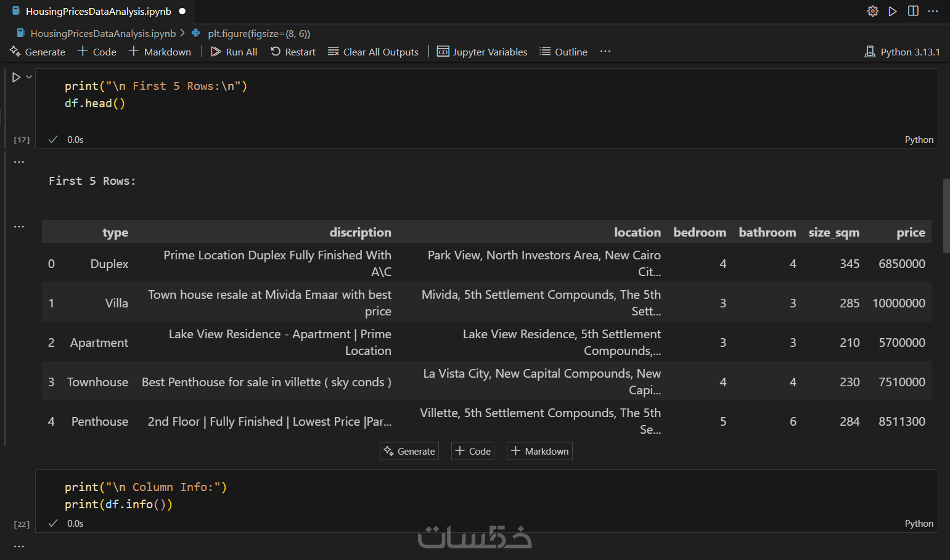Open notebook settings gear icon
The height and width of the screenshot is (560, 950).
click(872, 11)
